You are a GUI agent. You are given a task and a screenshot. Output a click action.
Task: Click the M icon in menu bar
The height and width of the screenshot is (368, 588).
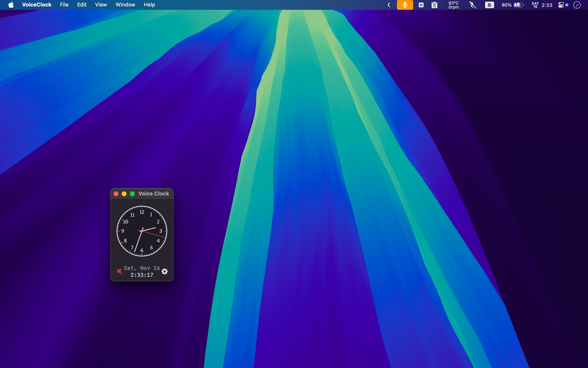[421, 5]
